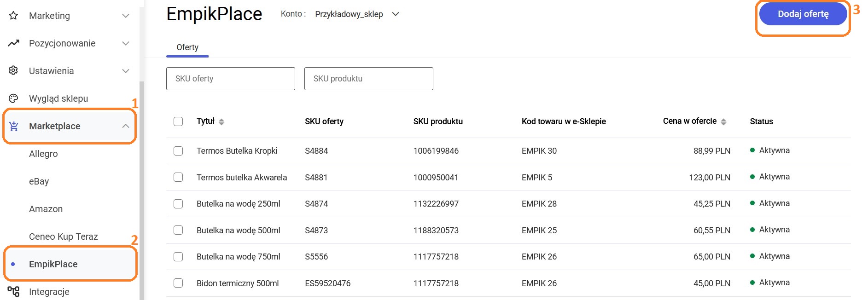Sort by Cena w ofercie arrows

coord(723,121)
